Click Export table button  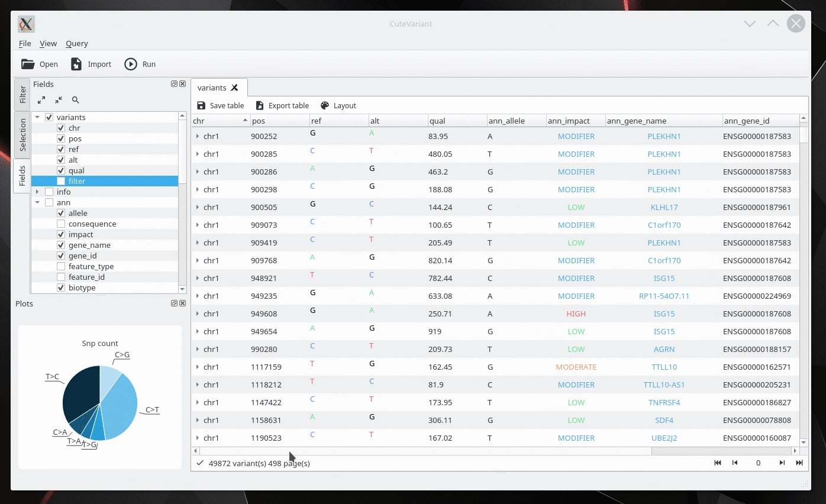282,105
